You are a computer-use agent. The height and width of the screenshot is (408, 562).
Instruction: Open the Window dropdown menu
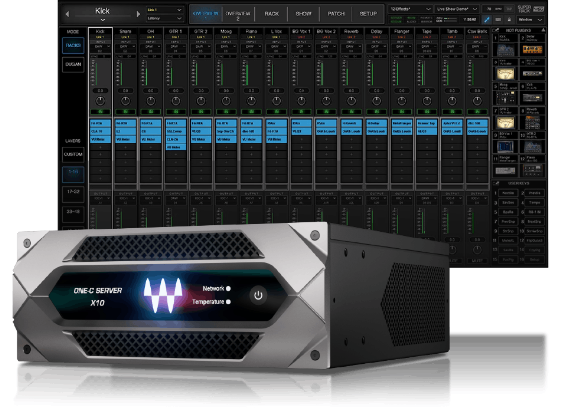530,20
